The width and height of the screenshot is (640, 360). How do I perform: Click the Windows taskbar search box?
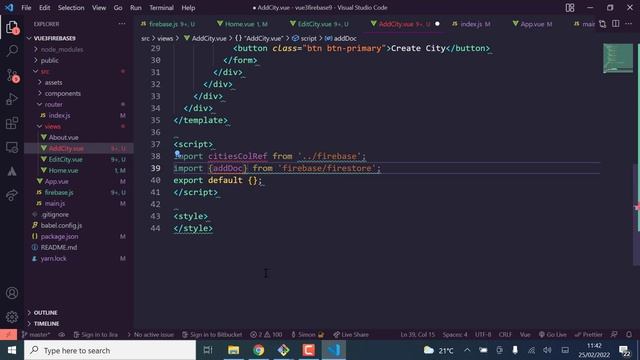(110, 350)
